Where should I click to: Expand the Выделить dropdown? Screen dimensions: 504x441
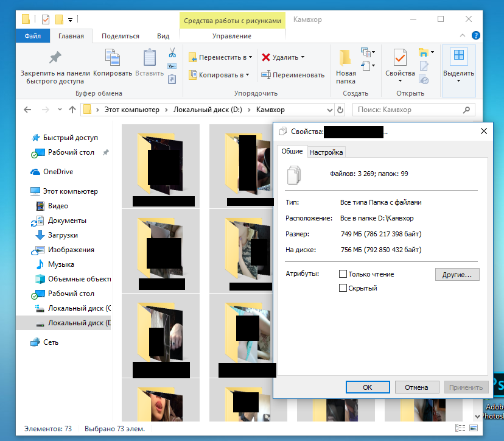(459, 81)
